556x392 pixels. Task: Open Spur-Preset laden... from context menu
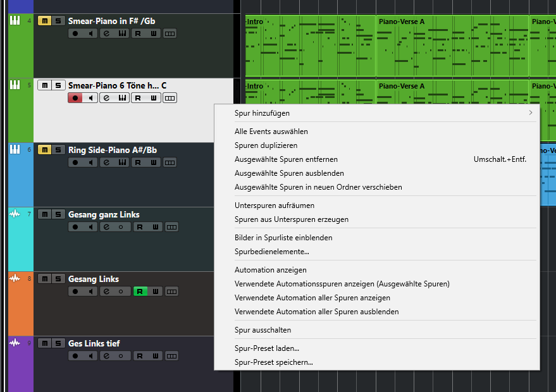(267, 348)
